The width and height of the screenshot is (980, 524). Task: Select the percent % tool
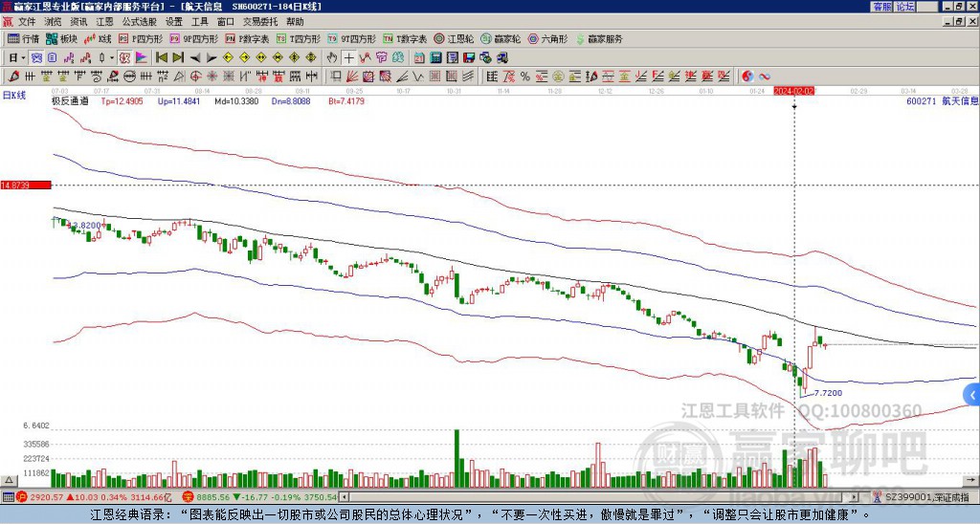tap(525, 76)
